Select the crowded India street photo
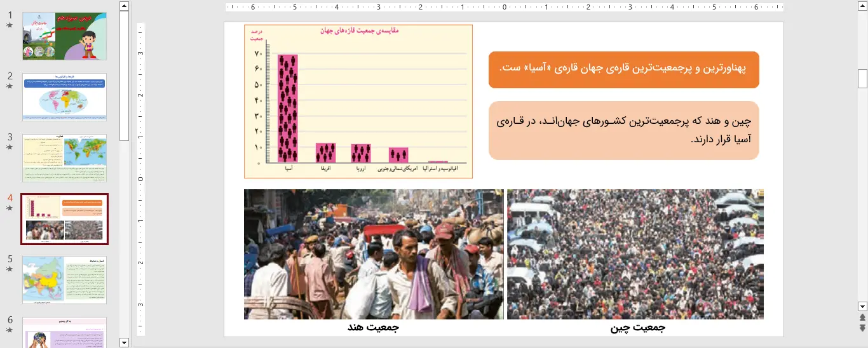This screenshot has width=868, height=348. (374, 254)
